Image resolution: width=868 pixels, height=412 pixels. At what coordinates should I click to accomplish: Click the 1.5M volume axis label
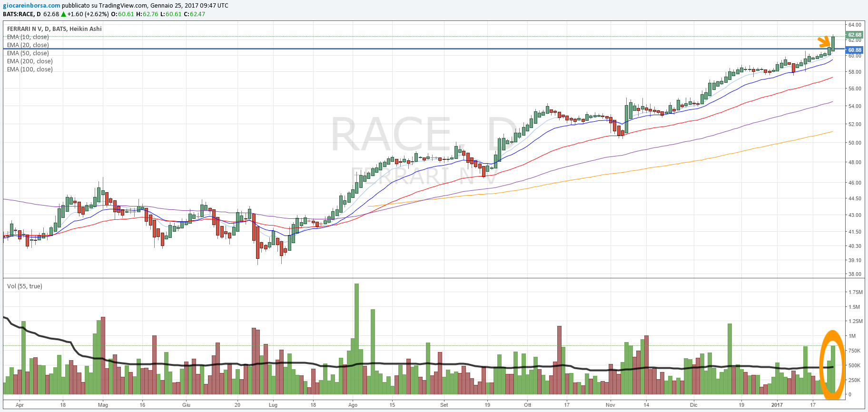pyautogui.click(x=854, y=307)
